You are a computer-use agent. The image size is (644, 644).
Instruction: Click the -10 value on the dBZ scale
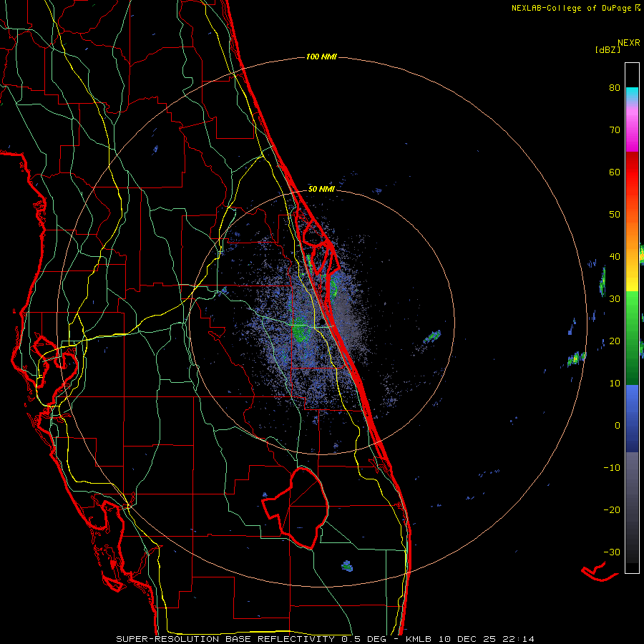(612, 467)
